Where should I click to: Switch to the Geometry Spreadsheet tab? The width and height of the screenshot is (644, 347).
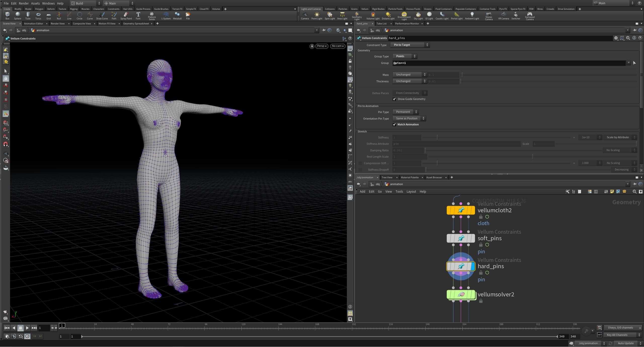pyautogui.click(x=136, y=23)
